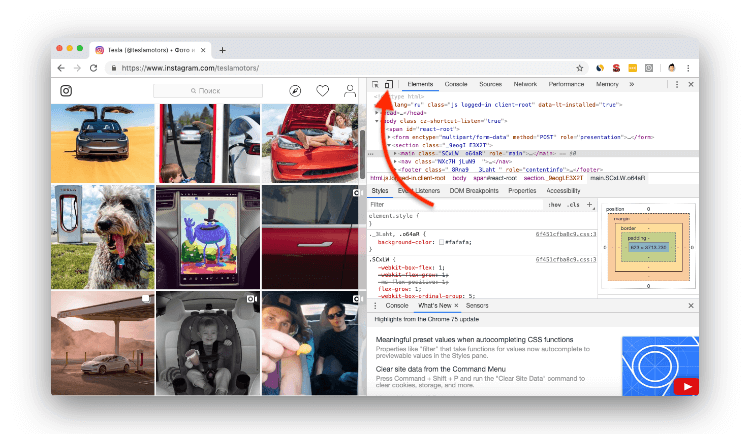The height and width of the screenshot is (434, 750).
Task: Expand the main element node
Action: pos(395,154)
